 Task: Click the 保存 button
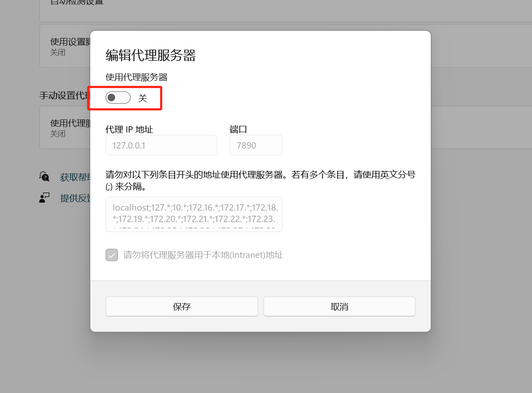[x=182, y=306]
